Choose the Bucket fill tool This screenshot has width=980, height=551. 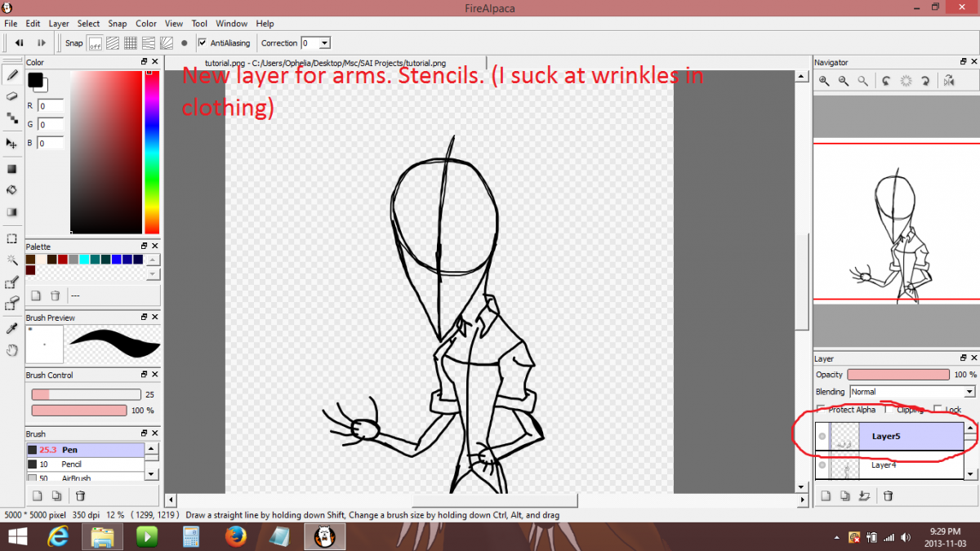[x=12, y=190]
